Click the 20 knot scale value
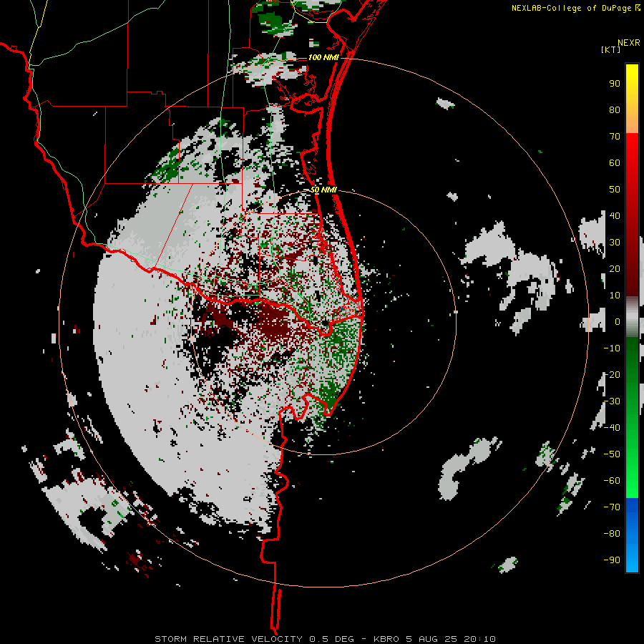 [615, 269]
